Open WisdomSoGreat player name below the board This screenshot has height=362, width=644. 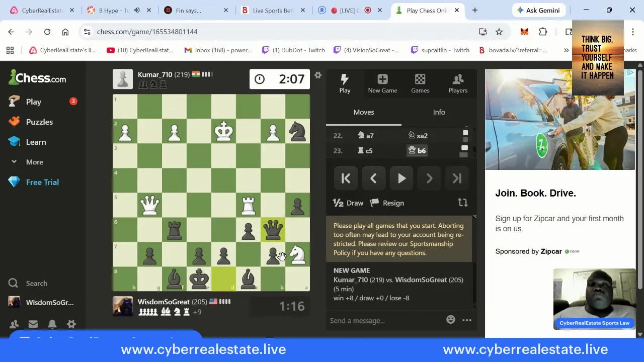tap(164, 302)
